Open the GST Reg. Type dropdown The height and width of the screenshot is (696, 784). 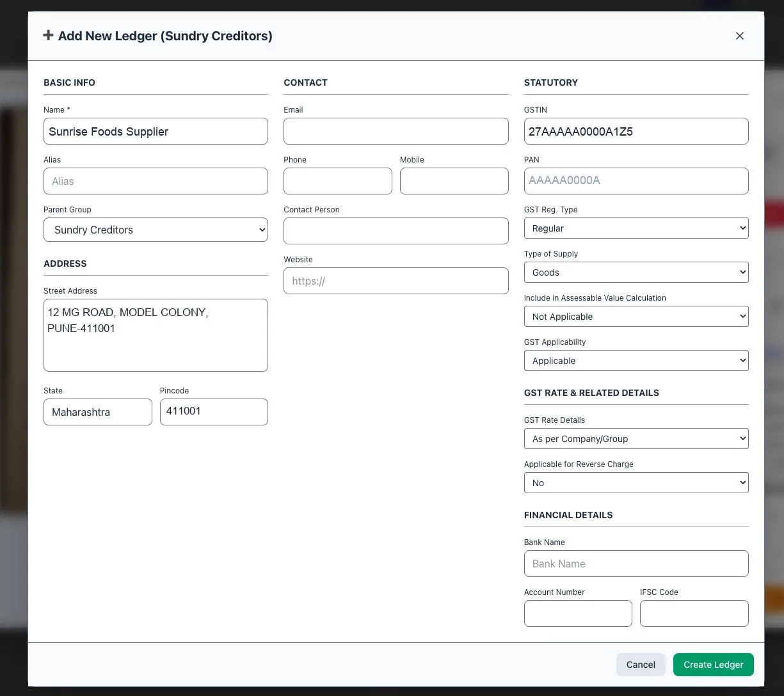tap(636, 228)
